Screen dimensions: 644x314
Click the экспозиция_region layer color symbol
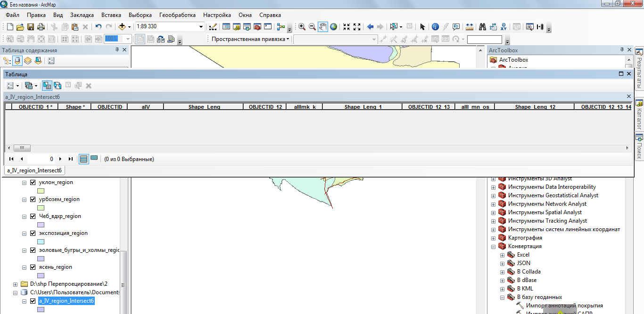point(41,242)
